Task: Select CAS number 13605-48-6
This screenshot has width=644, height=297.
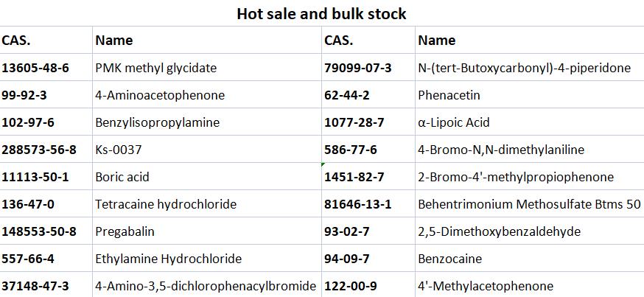Action: click(x=35, y=68)
